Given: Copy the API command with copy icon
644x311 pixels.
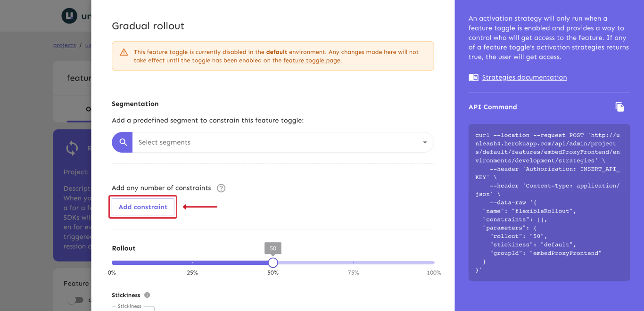Looking at the screenshot, I should 620,107.
